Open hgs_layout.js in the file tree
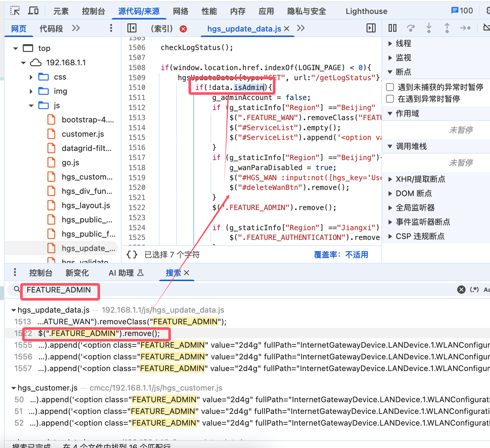Screen dimensions: 490x448 (86, 205)
